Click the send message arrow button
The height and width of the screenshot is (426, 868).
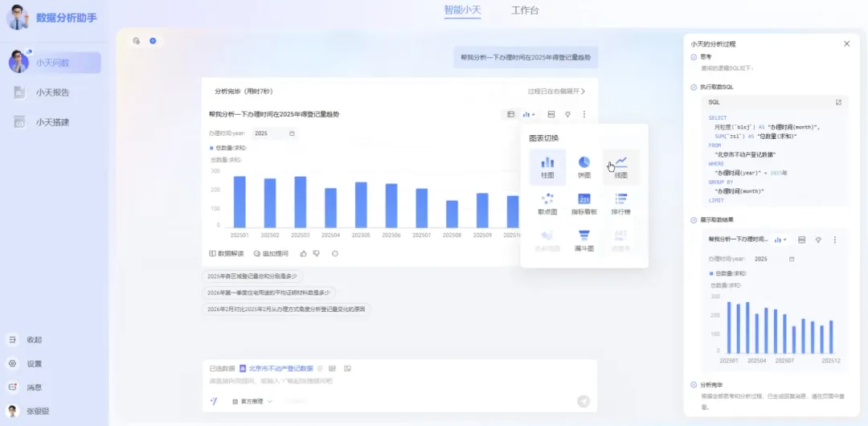click(583, 401)
